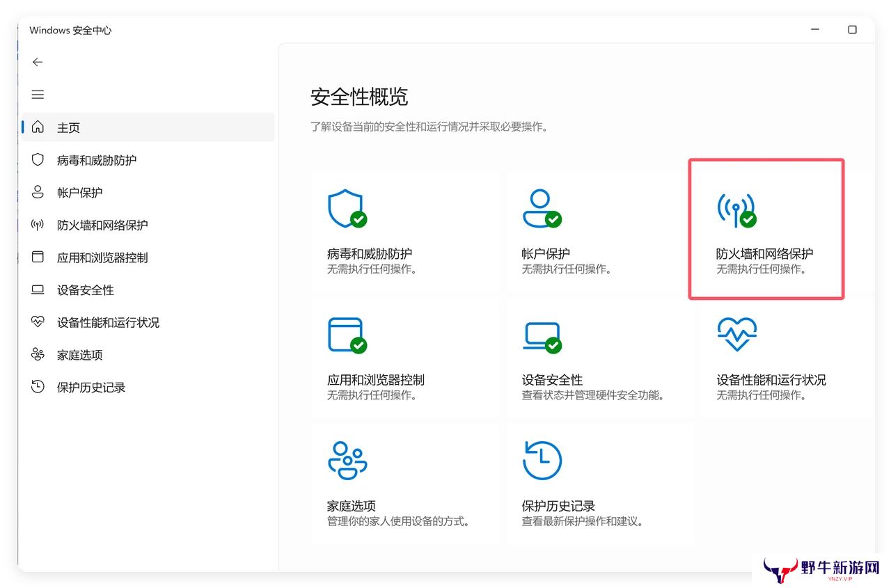Click the large family icon on 家庭选项 card
The image size is (891, 588).
tap(347, 460)
